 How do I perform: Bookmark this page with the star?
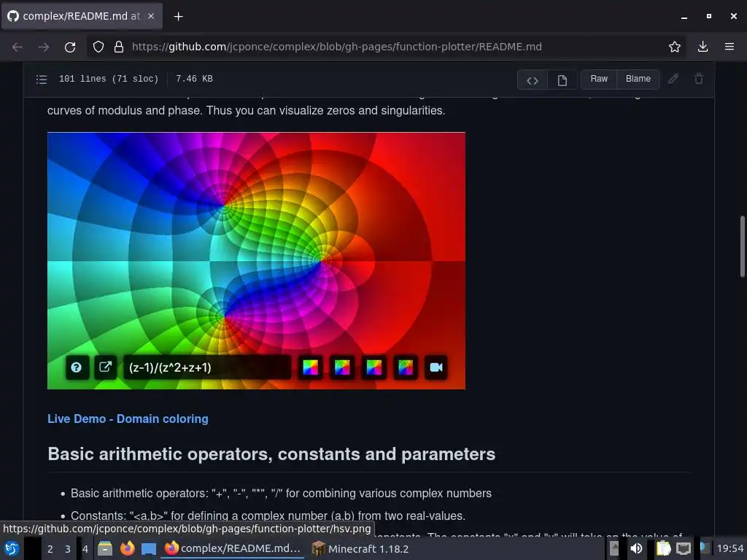tap(674, 47)
